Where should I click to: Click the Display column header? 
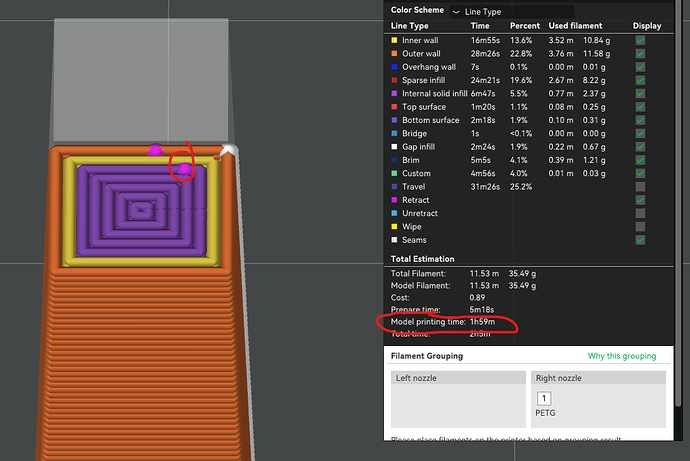tap(647, 26)
